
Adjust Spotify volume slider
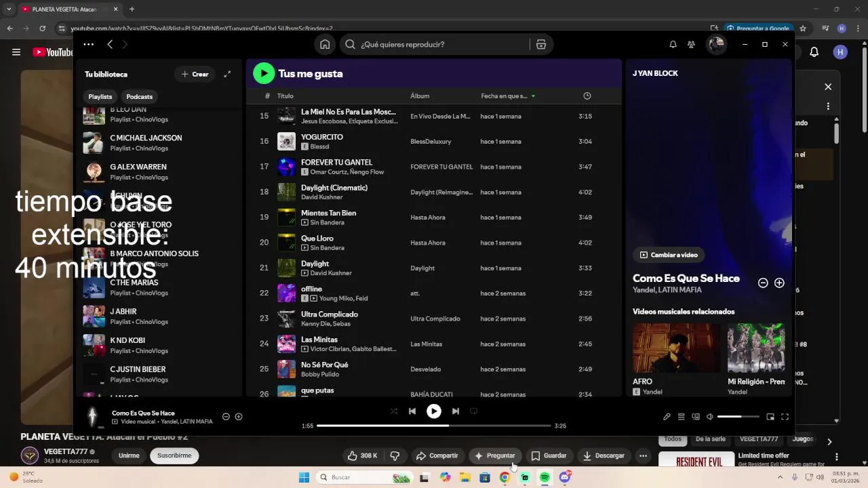tap(738, 417)
